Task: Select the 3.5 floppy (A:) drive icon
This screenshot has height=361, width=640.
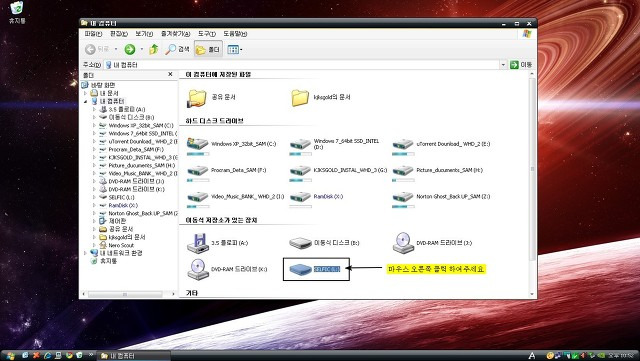Action: (x=198, y=243)
